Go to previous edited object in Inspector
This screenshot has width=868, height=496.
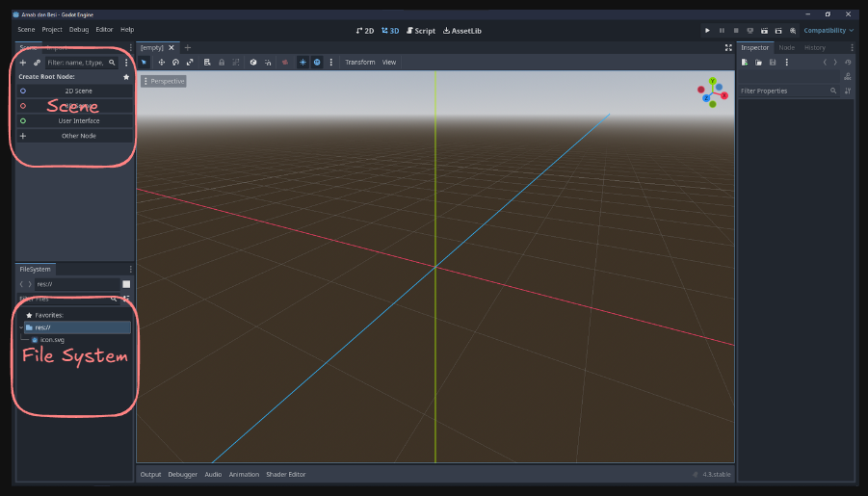[x=825, y=63]
